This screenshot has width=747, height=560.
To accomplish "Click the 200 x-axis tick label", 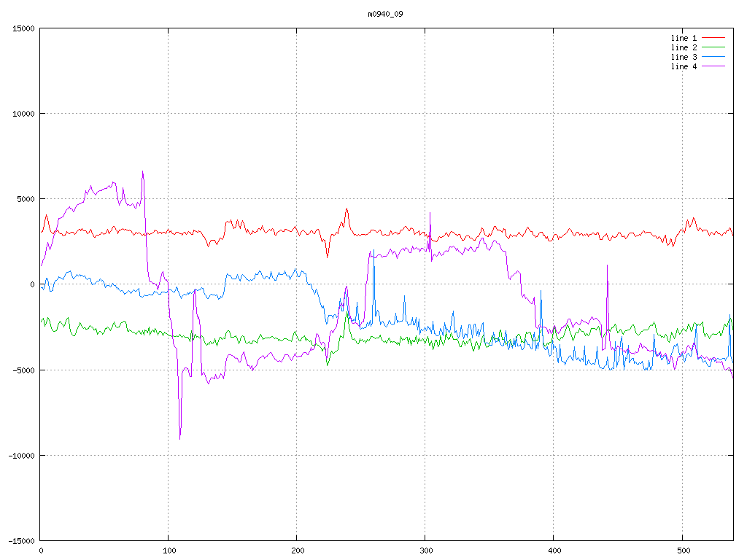I will point(297,551).
